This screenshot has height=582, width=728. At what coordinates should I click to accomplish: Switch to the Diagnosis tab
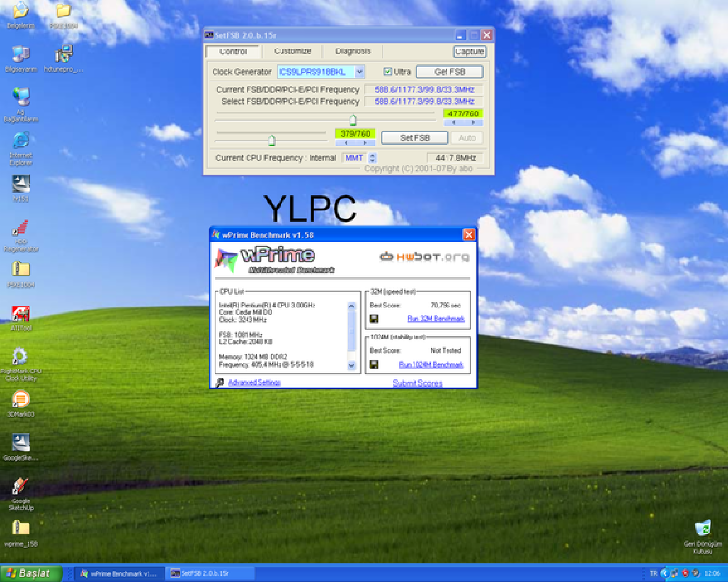pos(352,51)
